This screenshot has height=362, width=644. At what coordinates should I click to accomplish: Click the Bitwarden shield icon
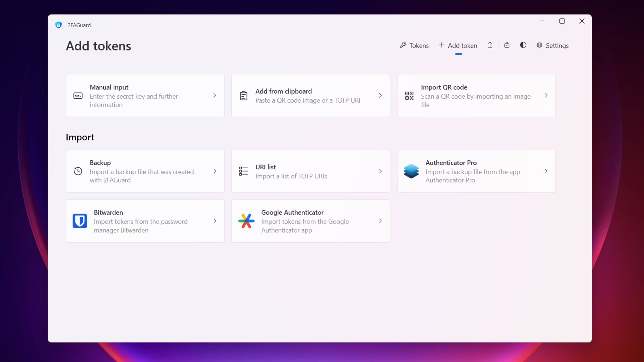coord(80,221)
